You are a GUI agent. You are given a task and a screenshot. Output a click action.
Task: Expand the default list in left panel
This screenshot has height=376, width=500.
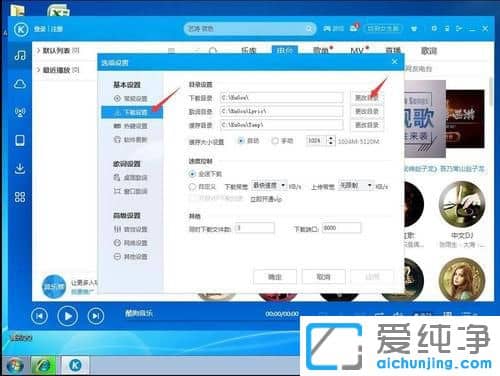[38, 51]
